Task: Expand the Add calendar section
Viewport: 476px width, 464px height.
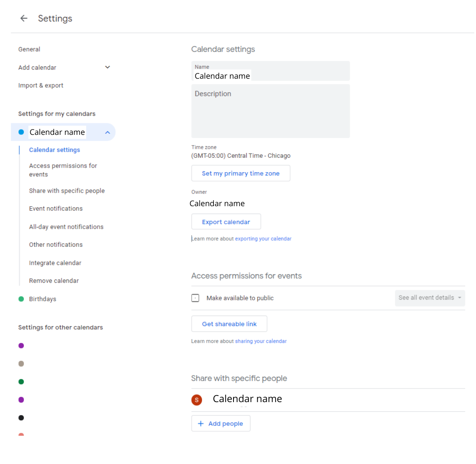Action: pyautogui.click(x=107, y=67)
